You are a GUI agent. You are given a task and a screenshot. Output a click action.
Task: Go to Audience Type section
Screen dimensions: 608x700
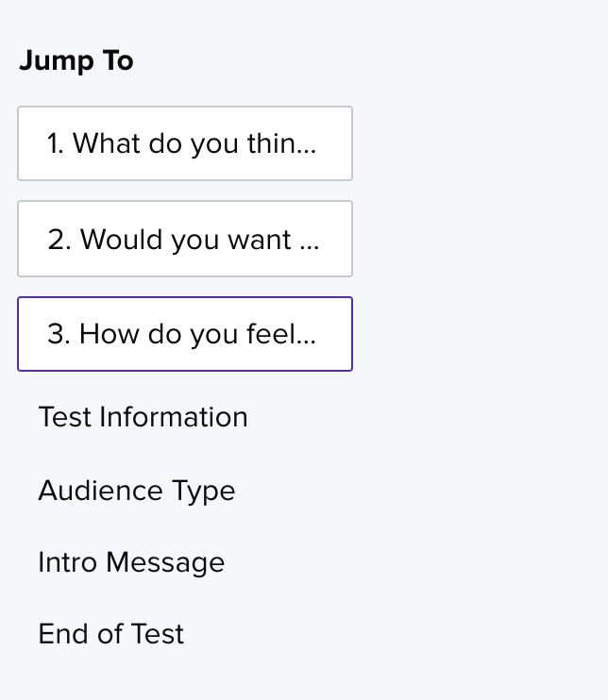click(x=137, y=491)
